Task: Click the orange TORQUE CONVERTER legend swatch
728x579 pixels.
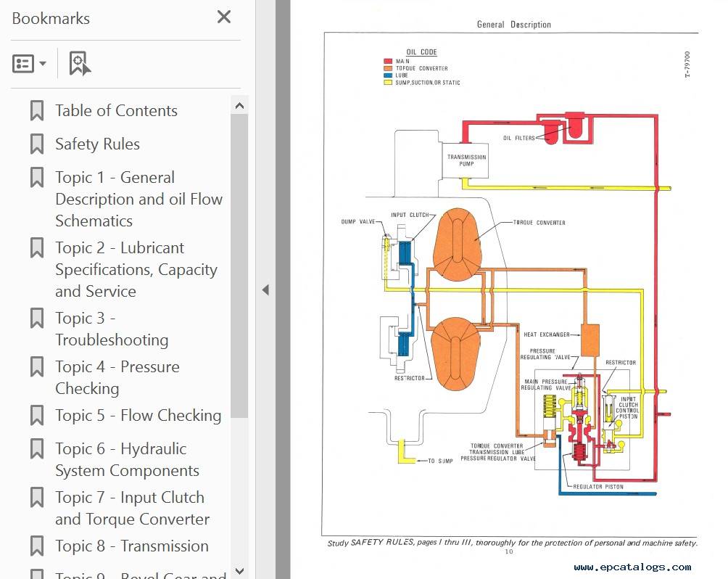Action: pyautogui.click(x=388, y=68)
